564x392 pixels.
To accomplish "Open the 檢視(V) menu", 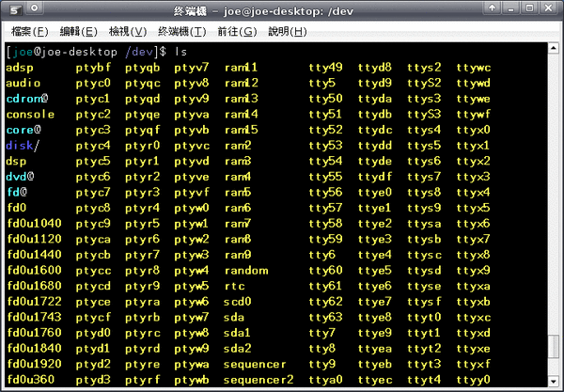I will [128, 32].
